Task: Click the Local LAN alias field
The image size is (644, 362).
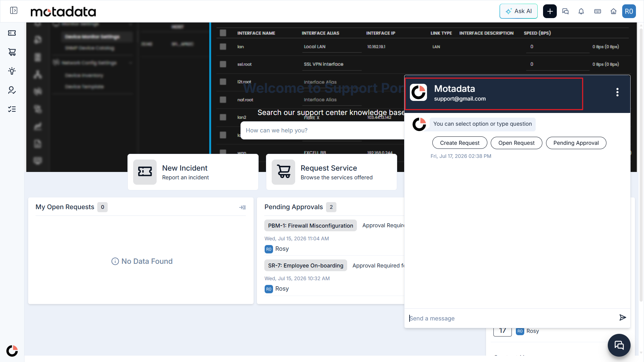Action: pyautogui.click(x=332, y=47)
